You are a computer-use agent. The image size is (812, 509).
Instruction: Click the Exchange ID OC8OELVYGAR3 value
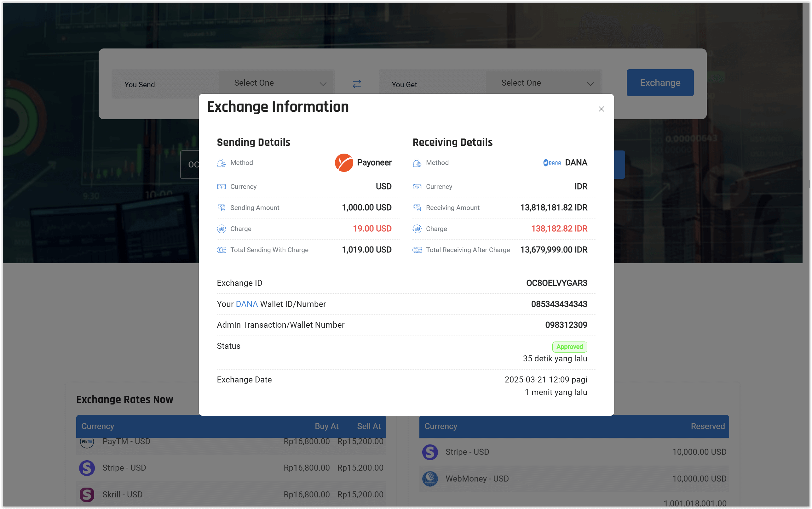pyautogui.click(x=556, y=283)
